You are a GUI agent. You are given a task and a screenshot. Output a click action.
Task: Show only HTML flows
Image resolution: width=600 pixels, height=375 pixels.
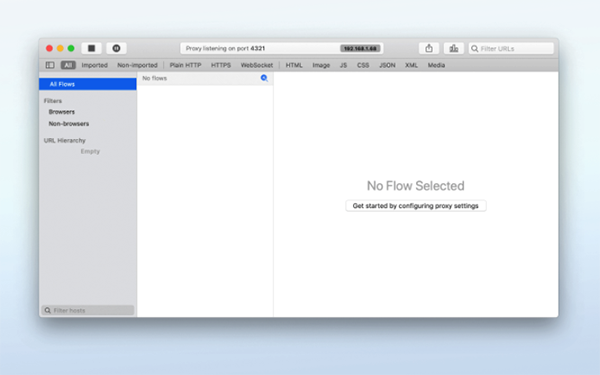point(294,65)
